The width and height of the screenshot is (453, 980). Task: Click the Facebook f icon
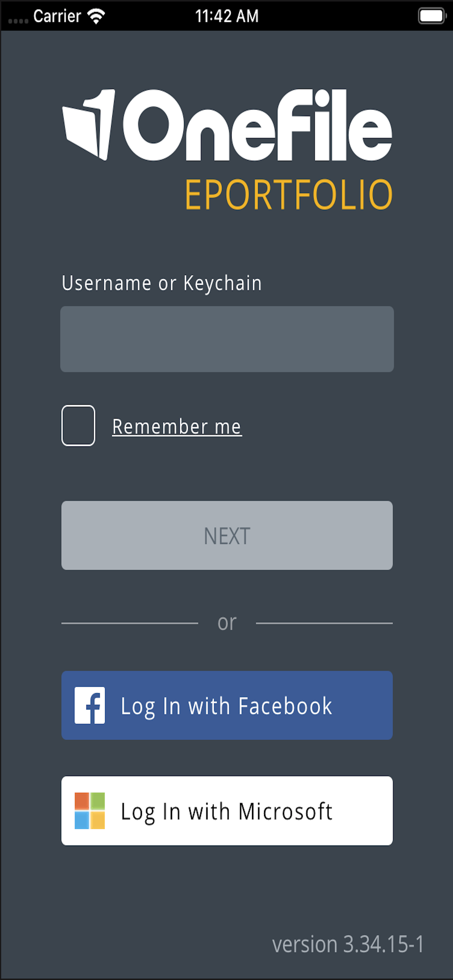click(x=89, y=705)
